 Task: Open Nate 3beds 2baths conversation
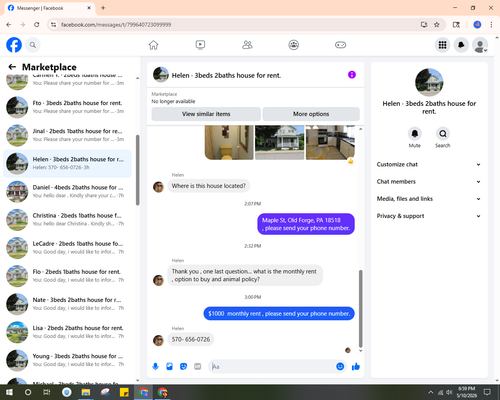click(67, 304)
